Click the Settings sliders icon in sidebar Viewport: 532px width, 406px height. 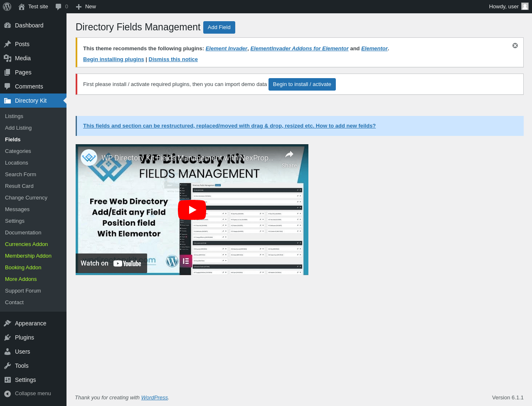coord(7,380)
